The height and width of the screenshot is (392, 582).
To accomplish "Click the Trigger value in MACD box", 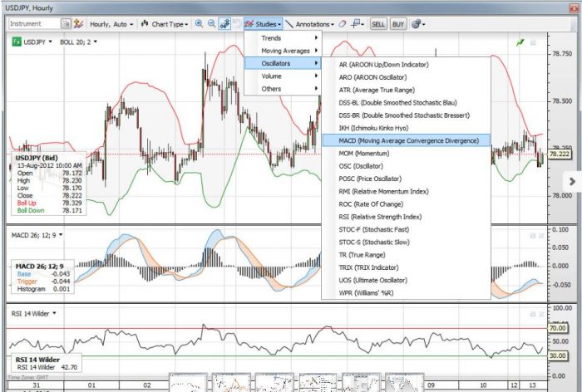I will tap(61, 282).
